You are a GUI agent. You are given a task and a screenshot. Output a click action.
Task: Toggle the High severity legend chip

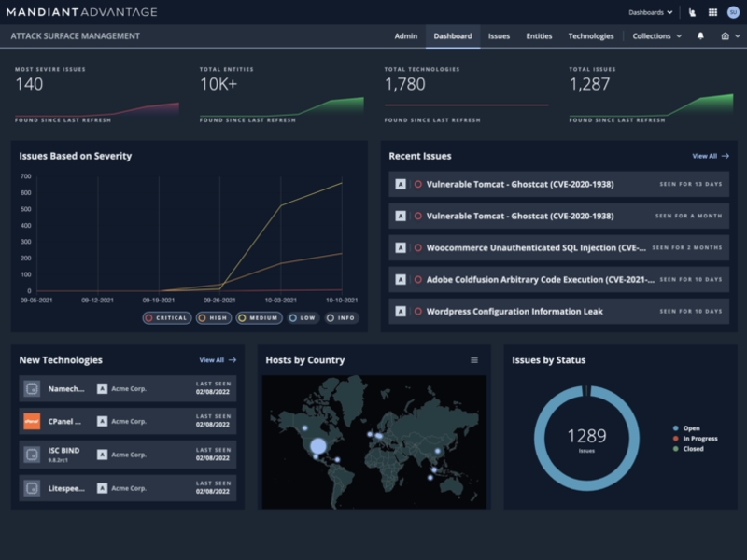point(214,318)
